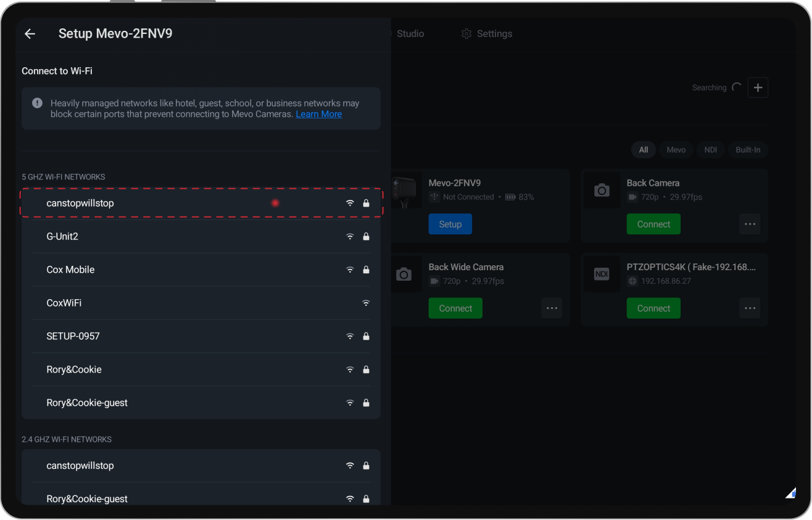Tap the lock icon on G-Unit2
The image size is (812, 520).
tap(366, 236)
